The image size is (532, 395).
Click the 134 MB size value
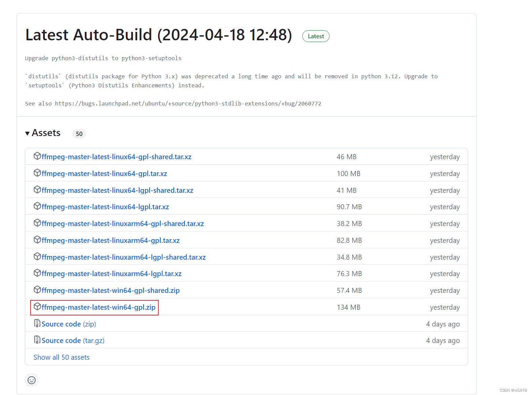click(348, 307)
